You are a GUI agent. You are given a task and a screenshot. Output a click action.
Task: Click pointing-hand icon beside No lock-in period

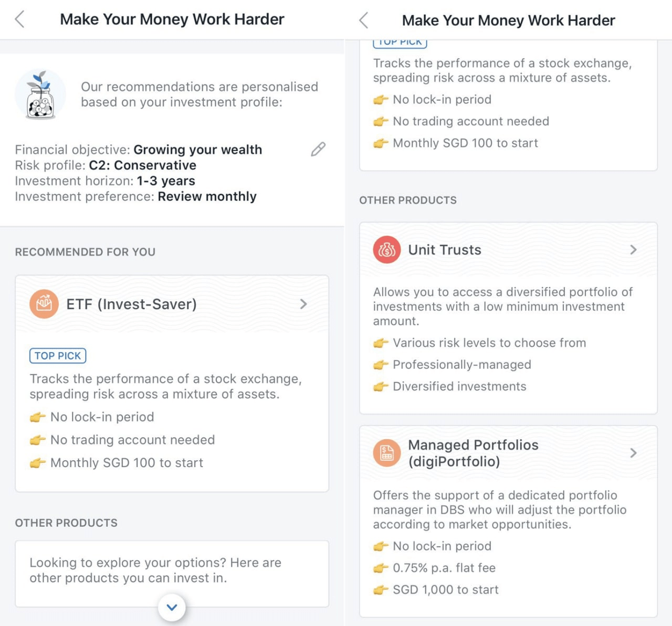click(x=37, y=417)
